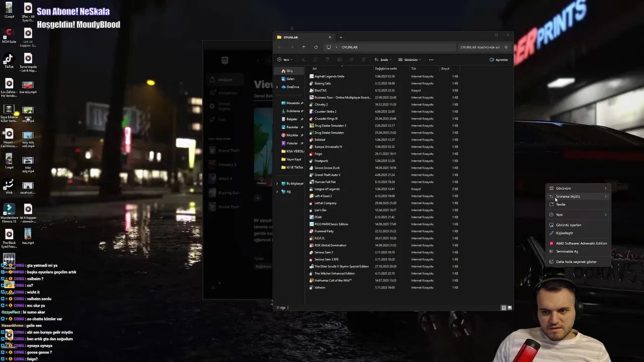Click the Delete trash icon in the toolbar
Image resolution: width=644 pixels, height=362 pixels.
pos(364,60)
